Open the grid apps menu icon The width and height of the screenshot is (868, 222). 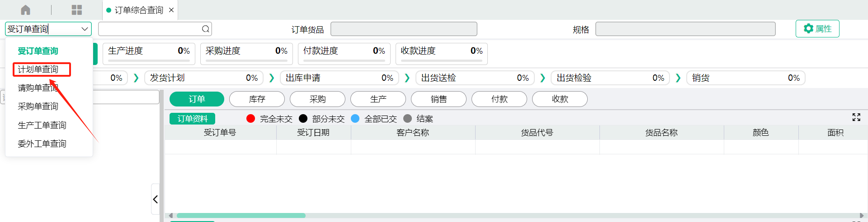coord(77,10)
